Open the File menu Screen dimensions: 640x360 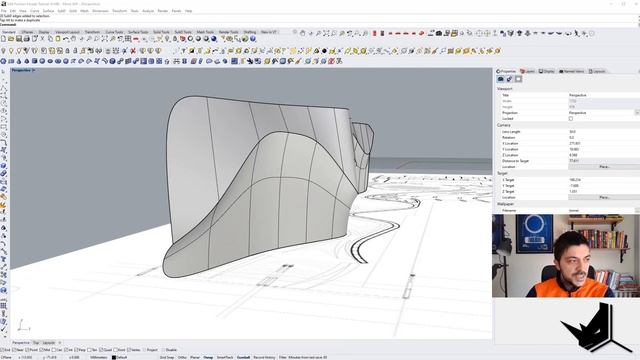[x=4, y=11]
